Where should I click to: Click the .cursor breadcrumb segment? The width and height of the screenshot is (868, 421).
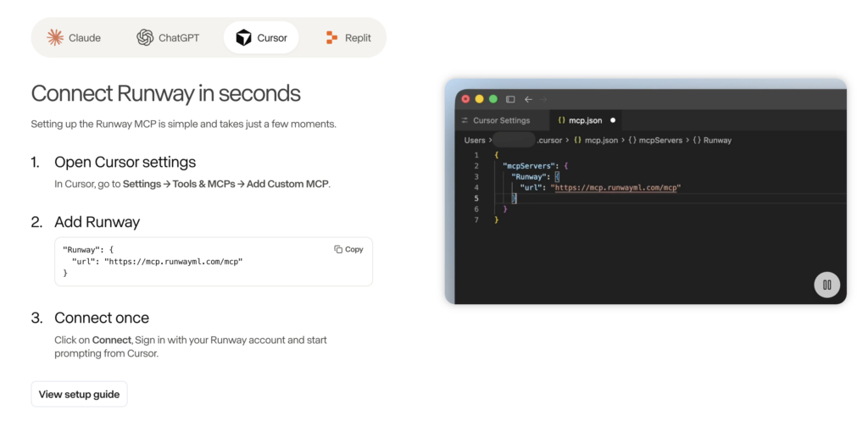click(x=549, y=141)
